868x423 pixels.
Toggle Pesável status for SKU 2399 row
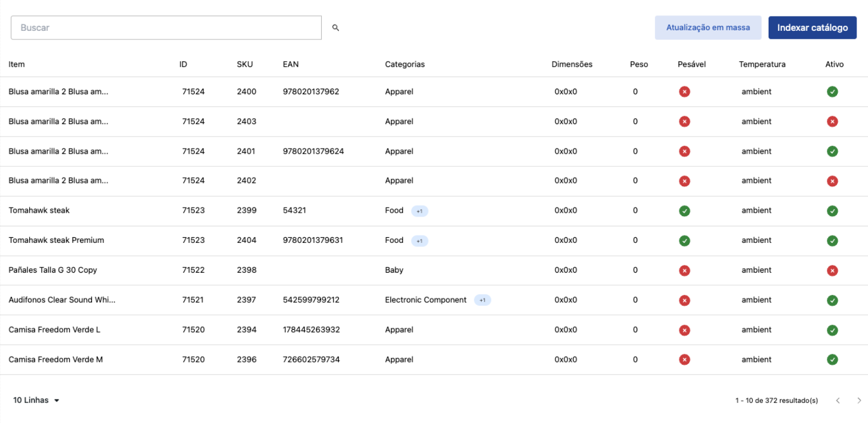684,211
